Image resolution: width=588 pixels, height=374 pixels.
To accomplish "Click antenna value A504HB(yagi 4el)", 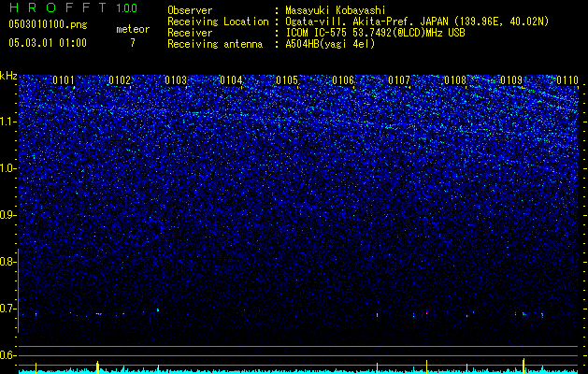I will [330, 44].
